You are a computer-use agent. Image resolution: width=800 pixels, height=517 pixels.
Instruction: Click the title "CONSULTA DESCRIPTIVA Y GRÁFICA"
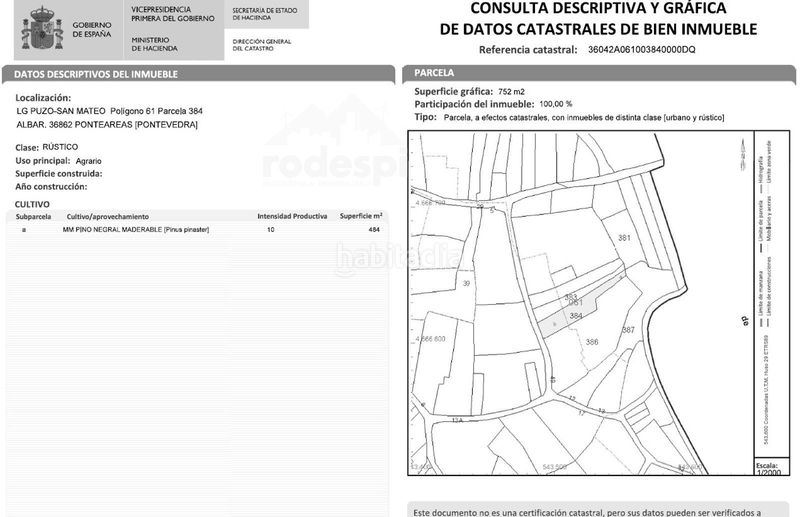(598, 8)
